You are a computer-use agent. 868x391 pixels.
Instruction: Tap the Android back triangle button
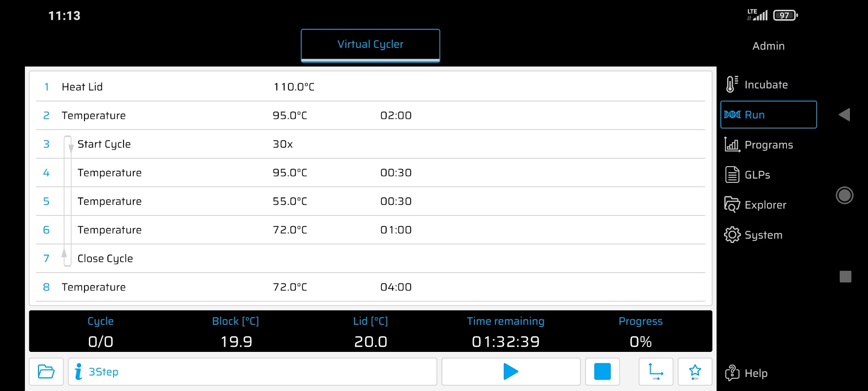pyautogui.click(x=845, y=115)
